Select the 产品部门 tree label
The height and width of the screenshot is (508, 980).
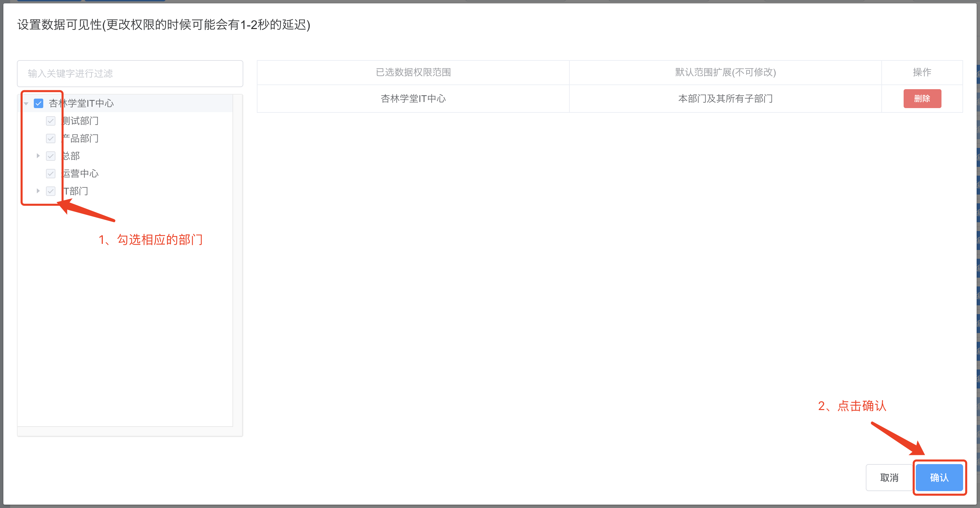pos(80,138)
